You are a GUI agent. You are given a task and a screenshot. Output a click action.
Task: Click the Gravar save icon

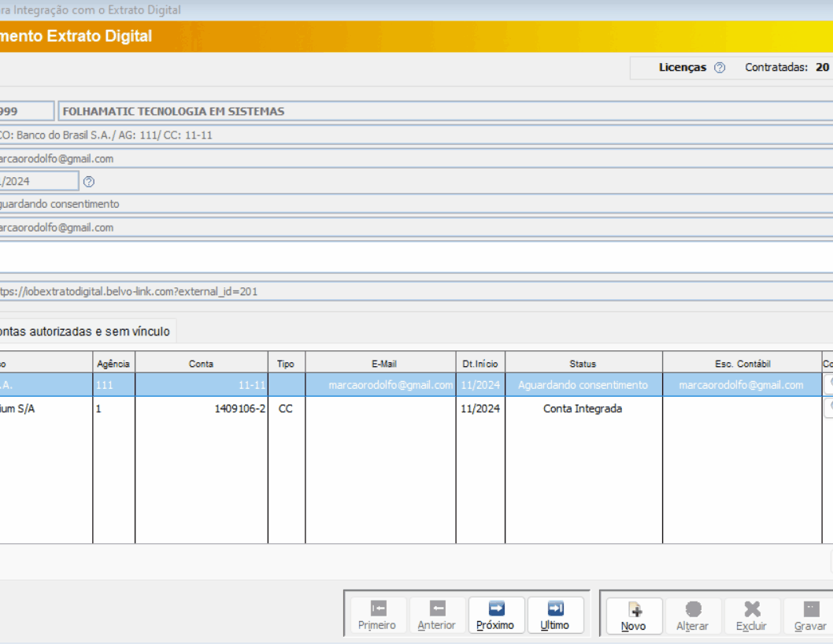click(810, 609)
